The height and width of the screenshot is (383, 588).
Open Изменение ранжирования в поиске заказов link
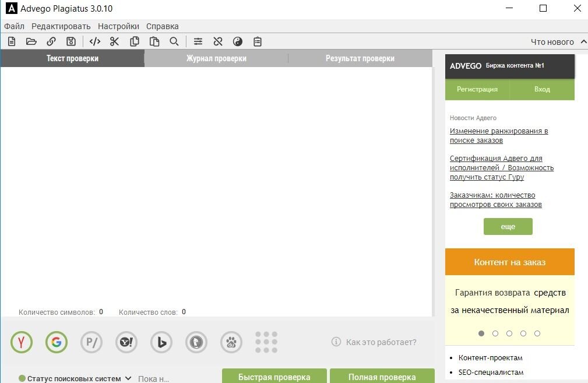coord(499,135)
